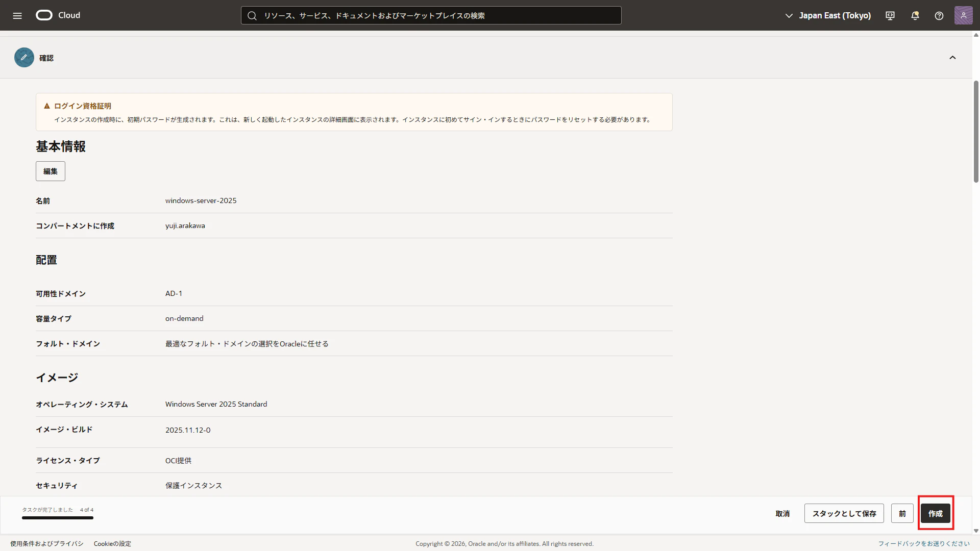Screen dimensions: 980x551
Task: Select compartment value yuji.arakawa
Action: [x=185, y=226]
